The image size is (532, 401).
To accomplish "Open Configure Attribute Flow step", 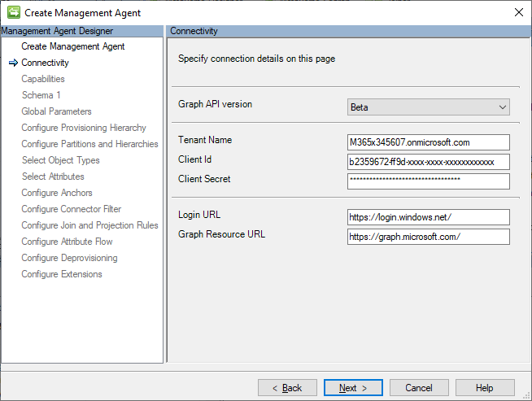I will point(67,242).
